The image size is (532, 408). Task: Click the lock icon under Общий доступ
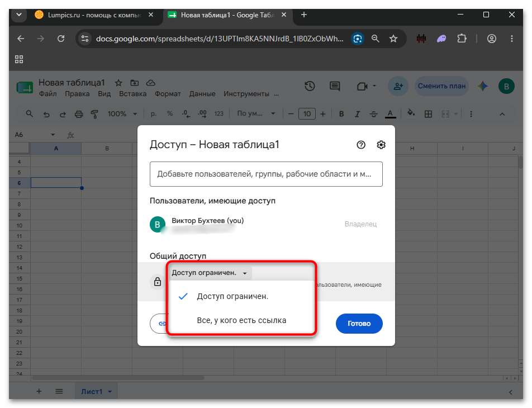tap(158, 281)
